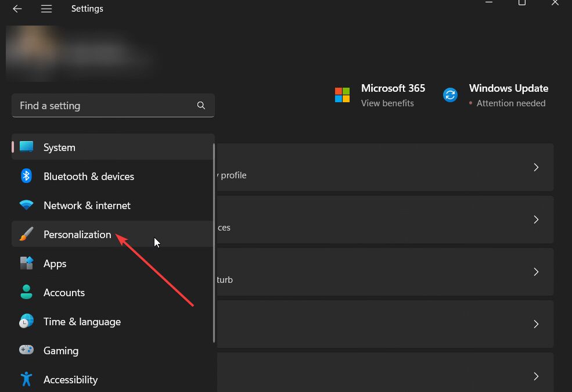Click the Personalization paintbrush icon
The width and height of the screenshot is (572, 392).
tap(26, 234)
